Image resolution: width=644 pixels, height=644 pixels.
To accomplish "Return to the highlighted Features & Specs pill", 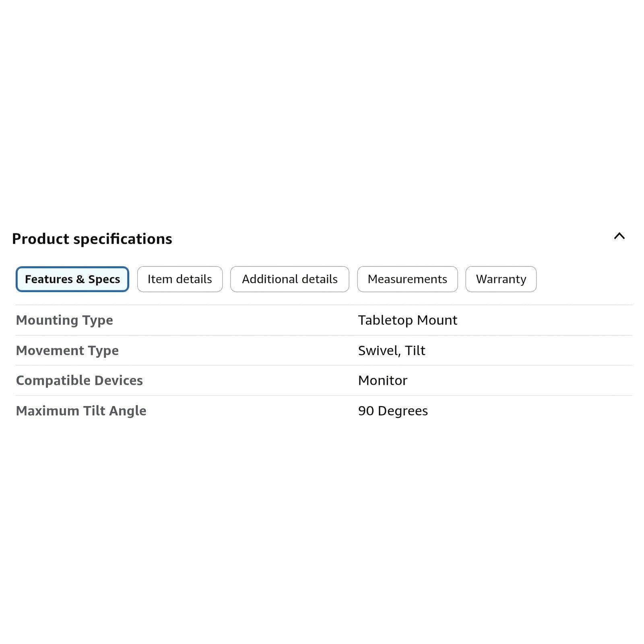I will click(72, 279).
